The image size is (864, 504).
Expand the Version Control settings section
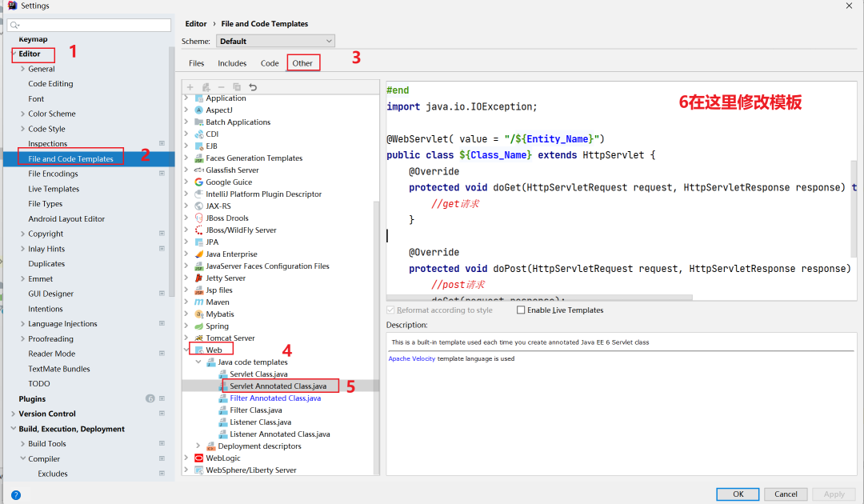point(13,414)
